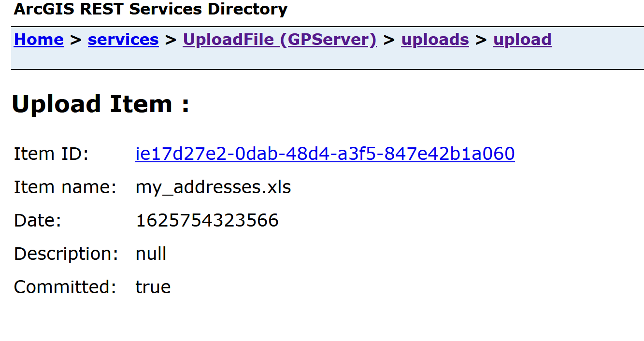The image size is (644, 341).
Task: Click the Description label
Action: (x=66, y=254)
